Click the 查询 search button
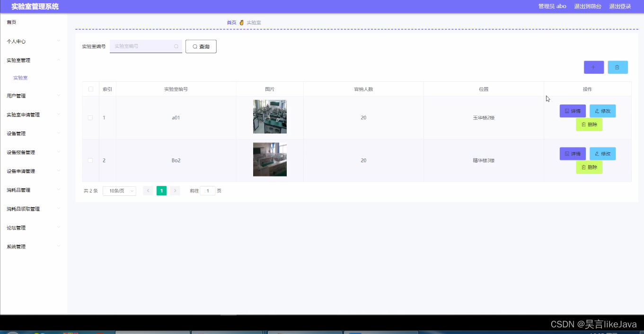Image resolution: width=644 pixels, height=334 pixels. coord(201,46)
